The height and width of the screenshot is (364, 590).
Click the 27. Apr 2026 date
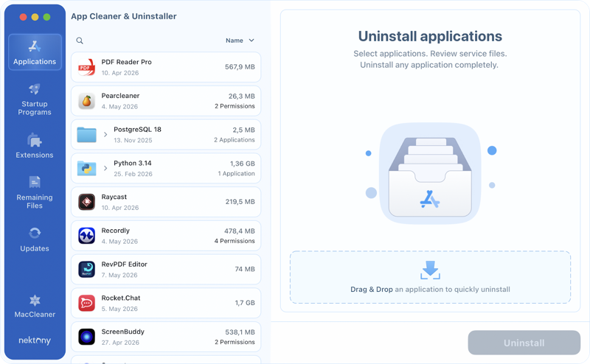pos(120,343)
